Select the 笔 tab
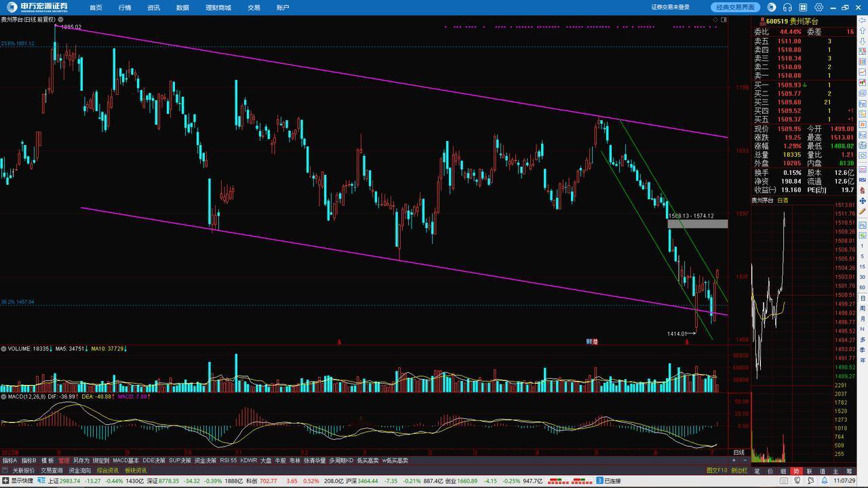 point(757,471)
